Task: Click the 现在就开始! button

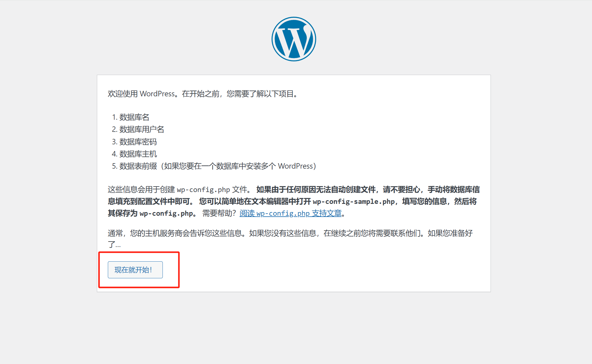Action: tap(135, 270)
